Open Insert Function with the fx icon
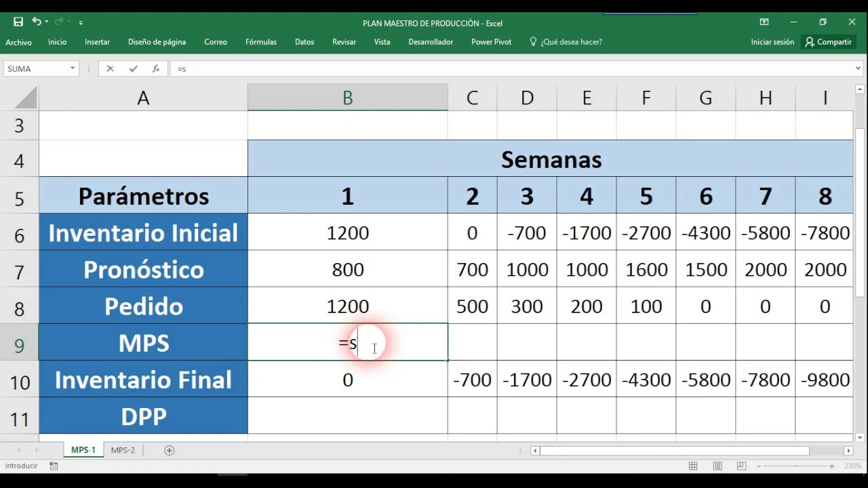Screen dimensions: 868x488 156,68
